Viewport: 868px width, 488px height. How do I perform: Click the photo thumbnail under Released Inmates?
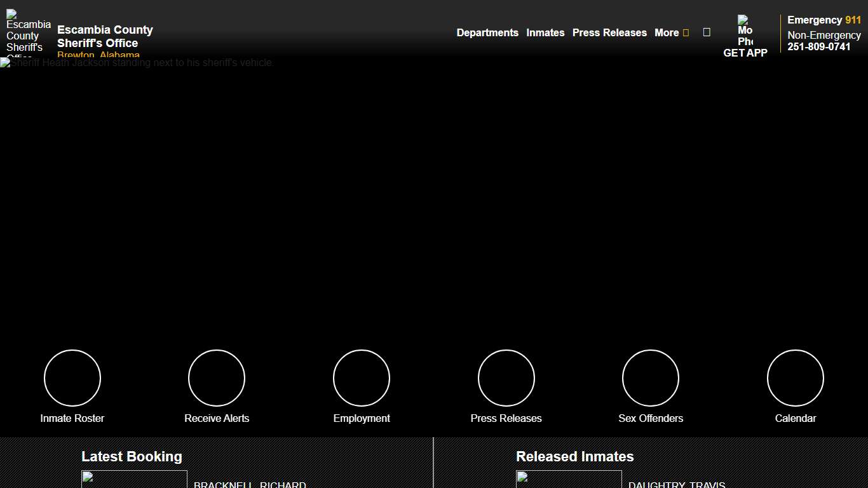click(569, 479)
